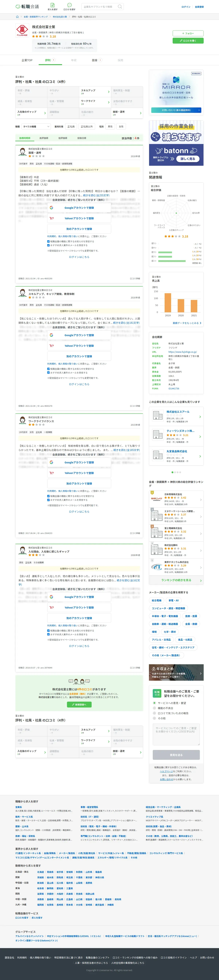Expand the ワークライフ category in the top grid

coord(95,102)
